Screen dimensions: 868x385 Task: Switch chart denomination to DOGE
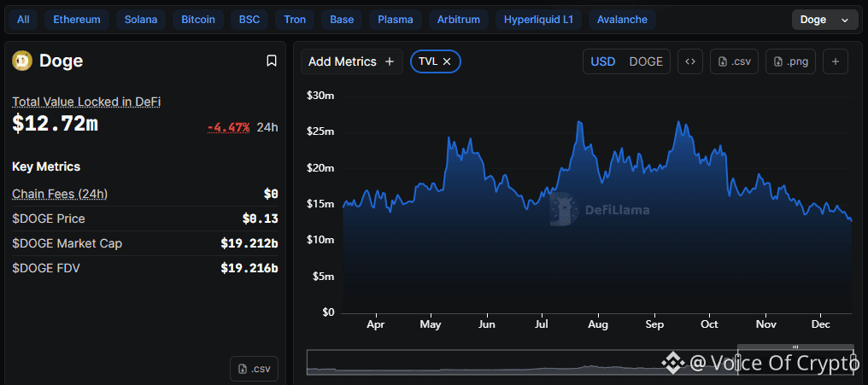[646, 61]
